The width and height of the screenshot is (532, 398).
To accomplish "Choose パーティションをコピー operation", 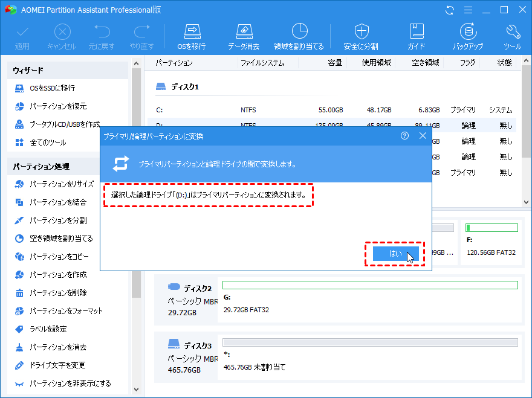I will [x=59, y=257].
